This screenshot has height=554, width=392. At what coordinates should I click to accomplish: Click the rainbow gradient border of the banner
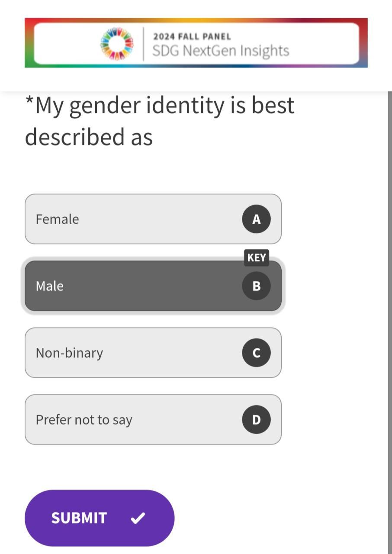tap(196, 20)
